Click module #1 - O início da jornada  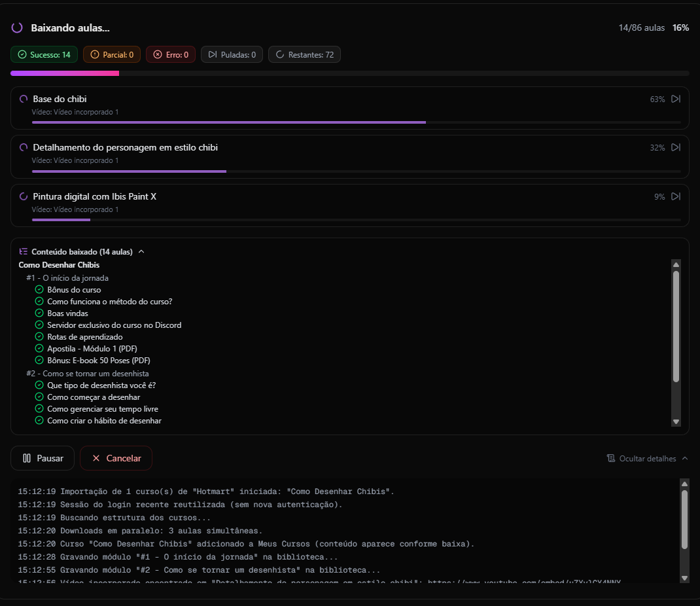click(x=67, y=277)
